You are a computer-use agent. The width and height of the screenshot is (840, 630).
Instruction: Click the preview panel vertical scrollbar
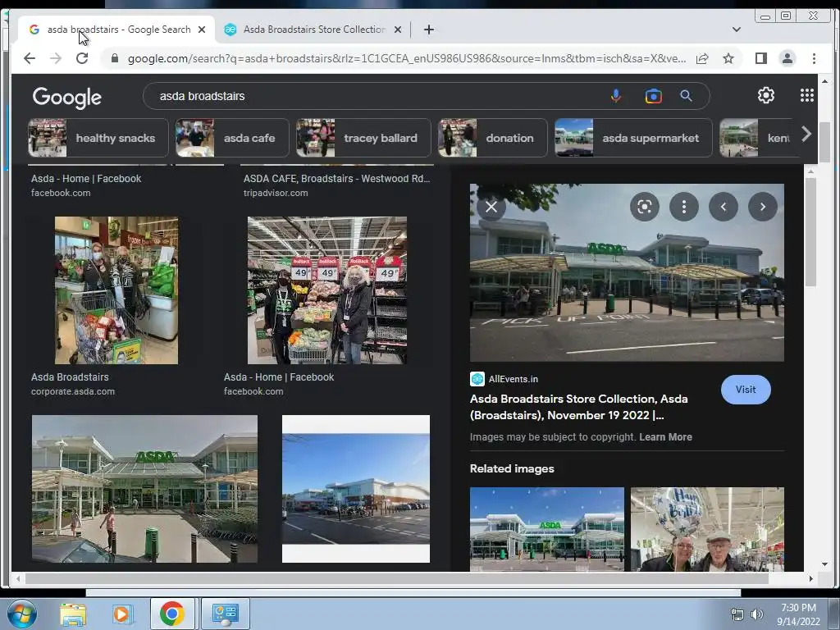pos(810,231)
